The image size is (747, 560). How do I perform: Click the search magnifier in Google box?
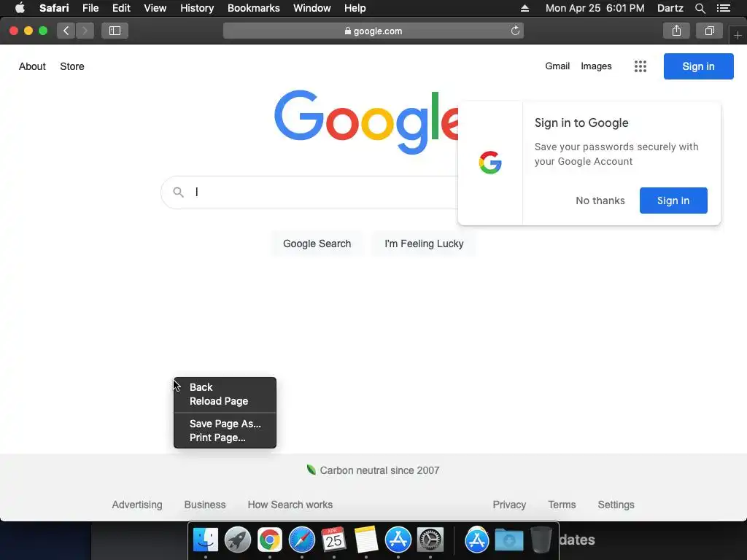pos(178,192)
